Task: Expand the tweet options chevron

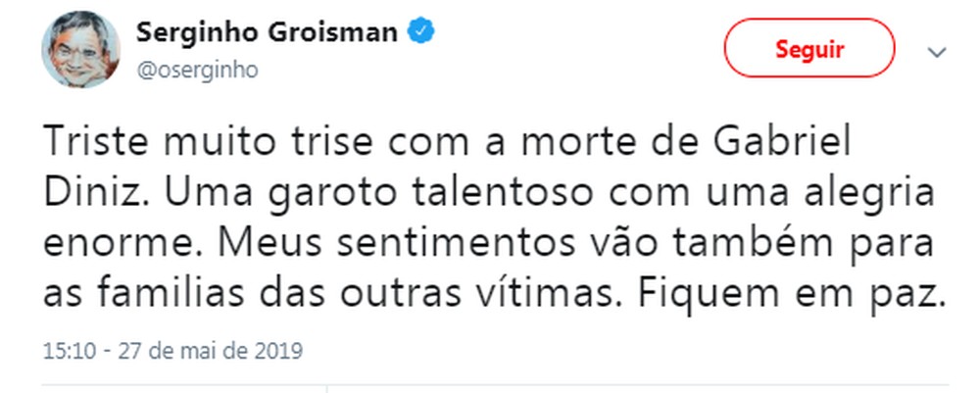Action: [937, 50]
